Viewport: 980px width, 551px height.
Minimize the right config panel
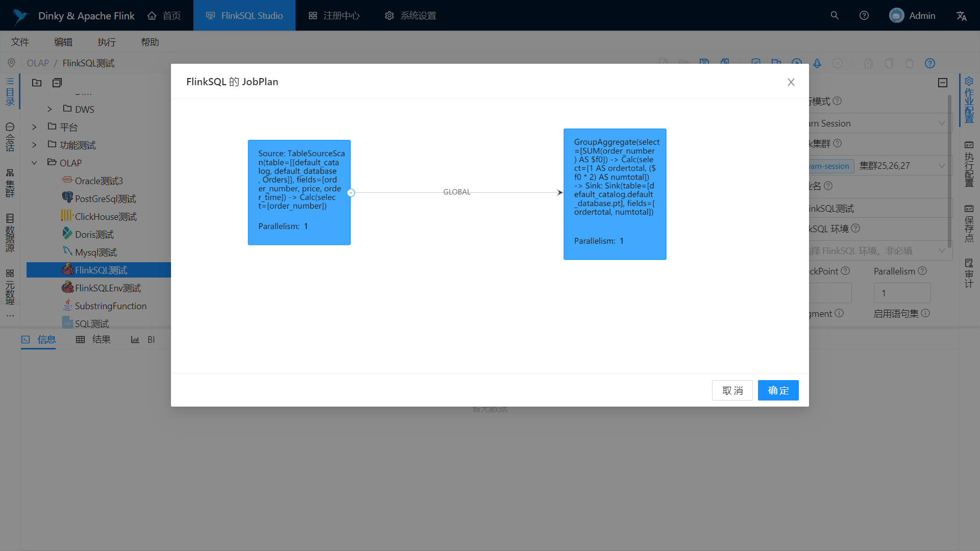pos(943,83)
